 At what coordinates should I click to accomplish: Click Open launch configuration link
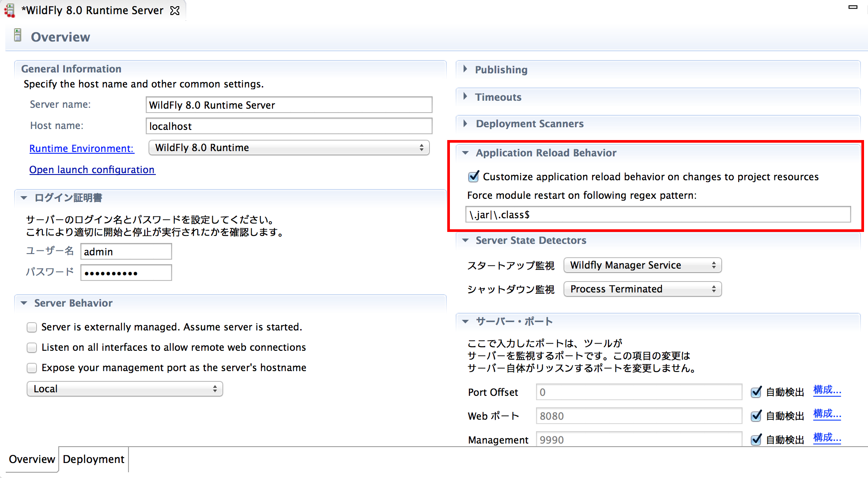[x=92, y=170]
